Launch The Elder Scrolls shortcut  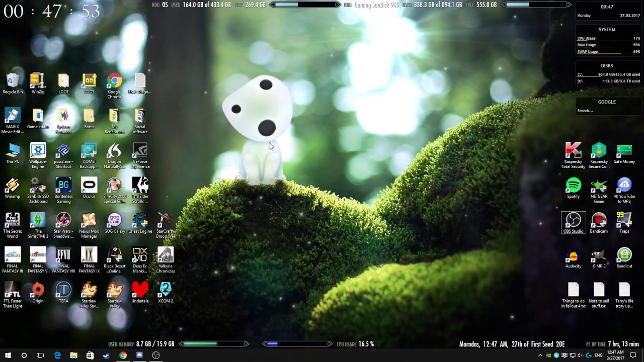[140, 191]
